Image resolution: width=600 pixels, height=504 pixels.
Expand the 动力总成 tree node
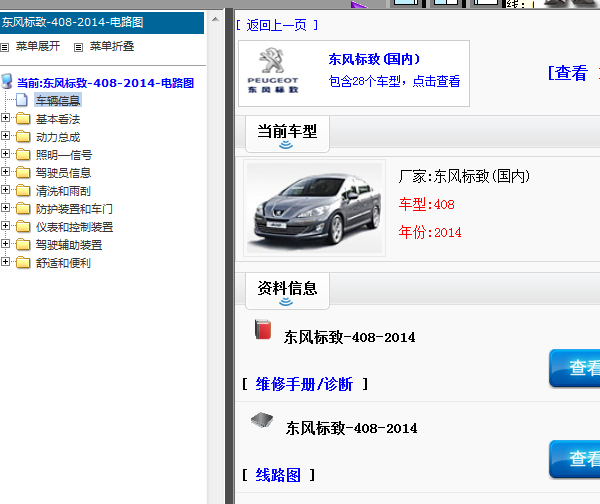pos(5,135)
